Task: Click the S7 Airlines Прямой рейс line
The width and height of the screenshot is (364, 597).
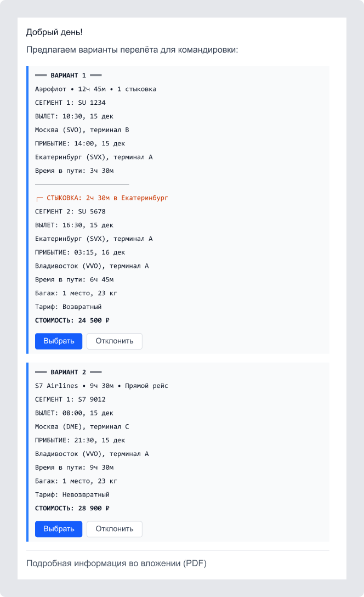Action: 101,386
